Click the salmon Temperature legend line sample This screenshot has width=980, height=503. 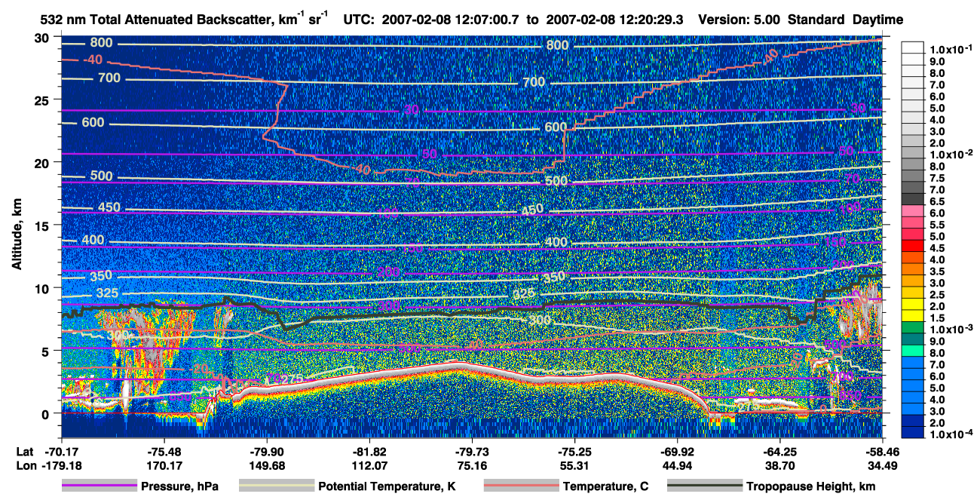point(521,486)
